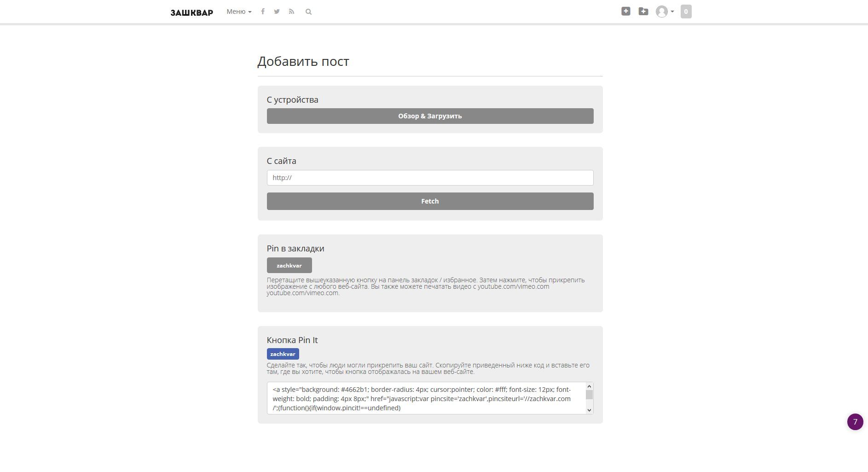Click the ЗАШКВАР site logo
This screenshot has height=472, width=868.
point(191,12)
